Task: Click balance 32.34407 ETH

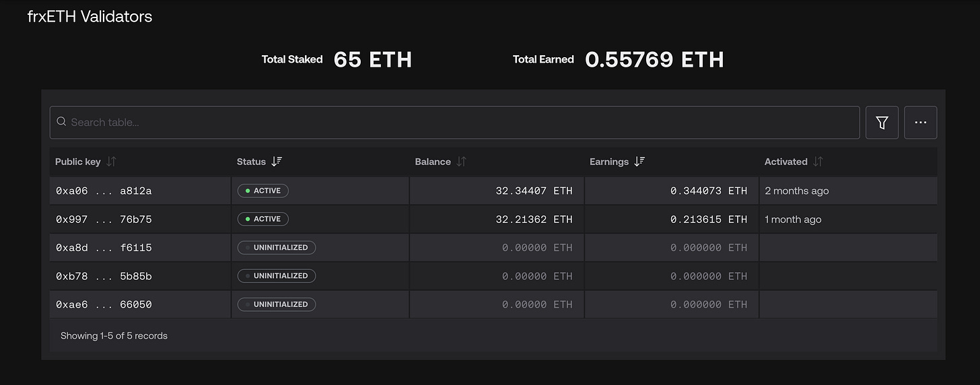Action: [x=534, y=191]
